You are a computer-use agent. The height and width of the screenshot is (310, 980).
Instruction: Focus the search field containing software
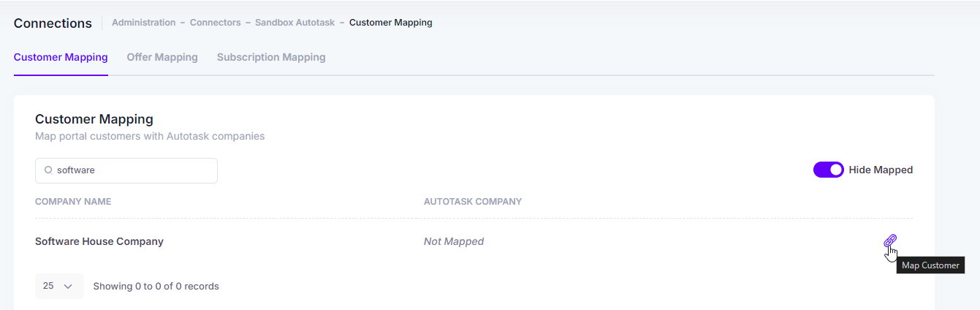point(126,170)
